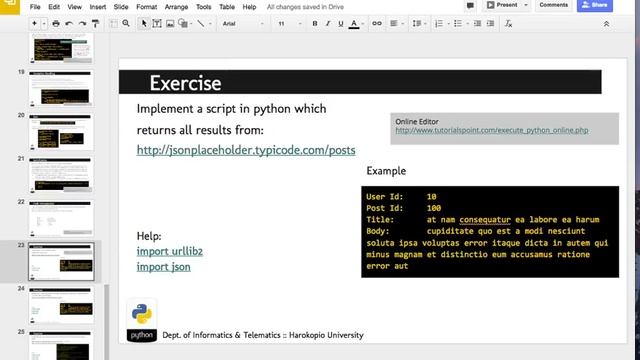Open the text color picker

pos(354,24)
